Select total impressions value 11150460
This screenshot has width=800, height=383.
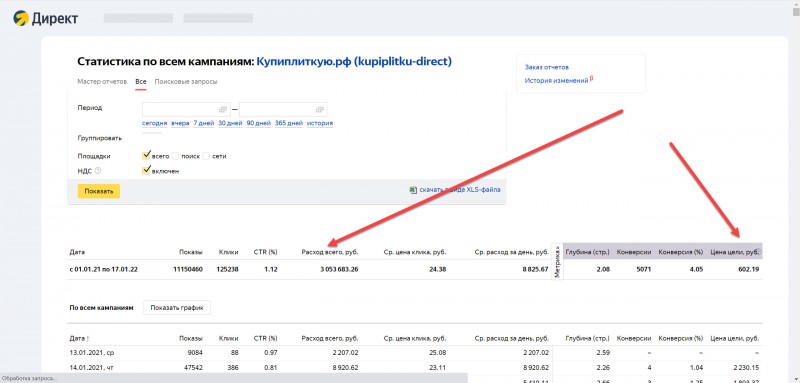188,269
